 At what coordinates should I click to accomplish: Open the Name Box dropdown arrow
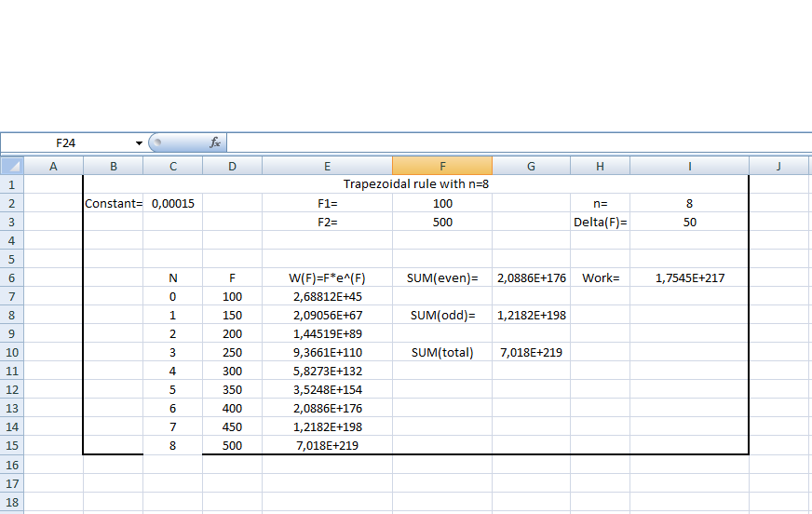pos(139,142)
